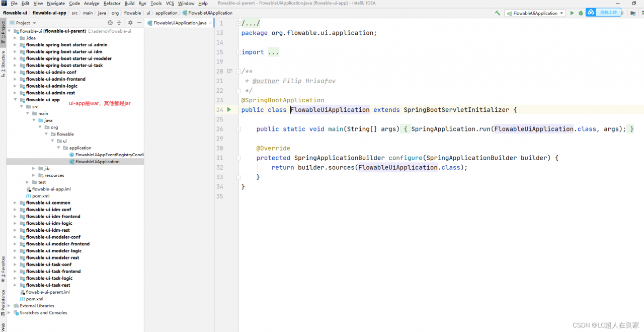Open the Navigate menu
The height and width of the screenshot is (332, 644).
pos(56,4)
